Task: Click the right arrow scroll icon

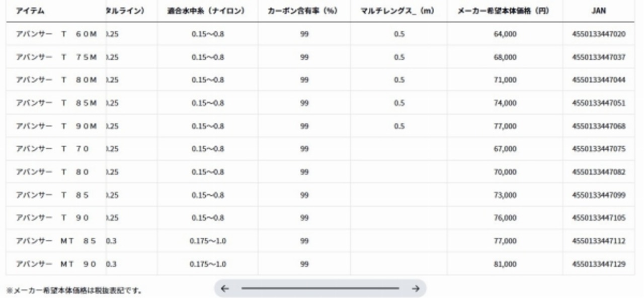Action: click(416, 288)
